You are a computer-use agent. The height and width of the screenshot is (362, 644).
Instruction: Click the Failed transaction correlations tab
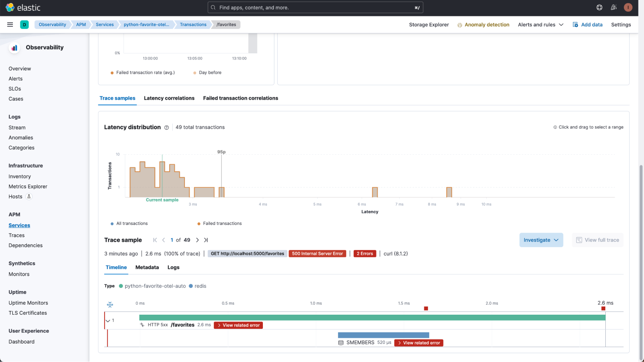point(241,98)
